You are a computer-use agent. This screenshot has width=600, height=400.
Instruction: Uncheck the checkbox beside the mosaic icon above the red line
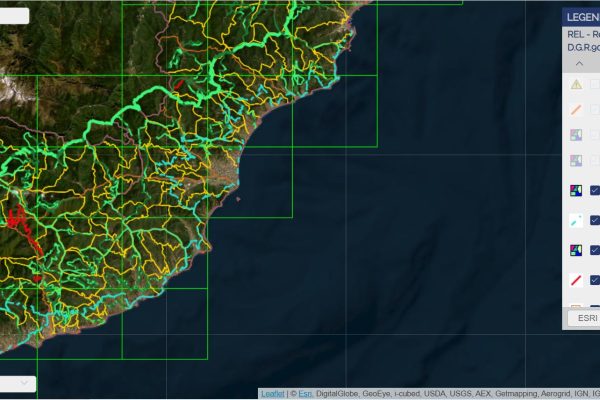pyautogui.click(x=595, y=250)
